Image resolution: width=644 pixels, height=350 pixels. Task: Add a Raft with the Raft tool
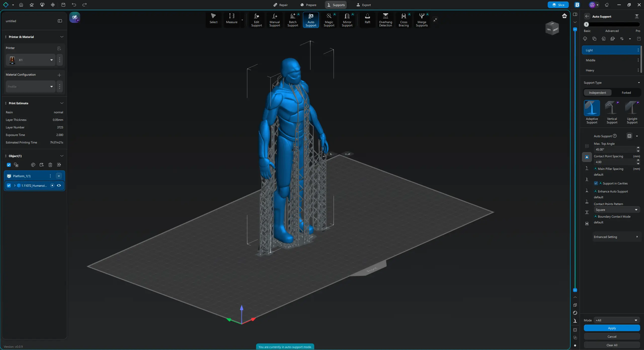367,20
